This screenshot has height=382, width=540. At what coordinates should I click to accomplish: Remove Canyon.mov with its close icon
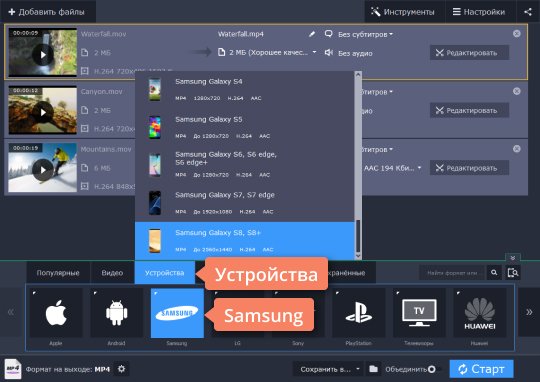coord(517,91)
